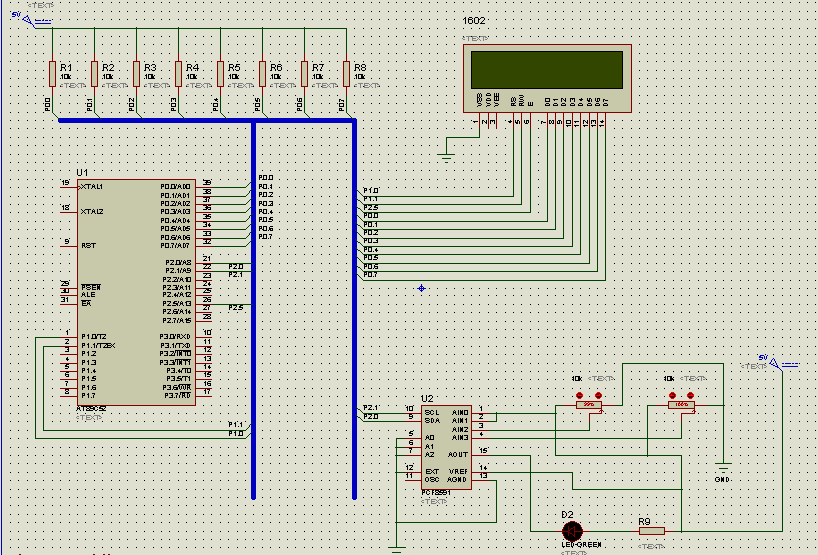
Task: Click the 'P3.0/RXD' pin on U1
Action: [175, 337]
